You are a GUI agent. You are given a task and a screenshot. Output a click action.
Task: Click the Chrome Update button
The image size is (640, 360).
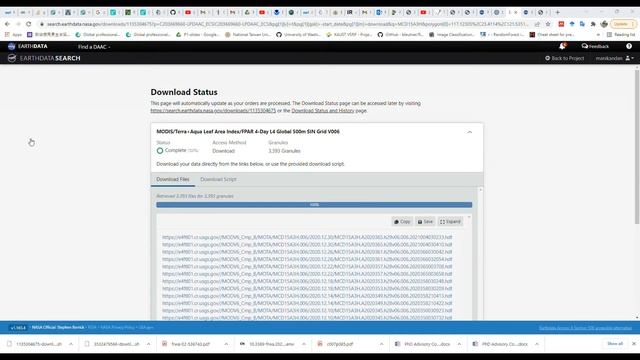pos(623,24)
